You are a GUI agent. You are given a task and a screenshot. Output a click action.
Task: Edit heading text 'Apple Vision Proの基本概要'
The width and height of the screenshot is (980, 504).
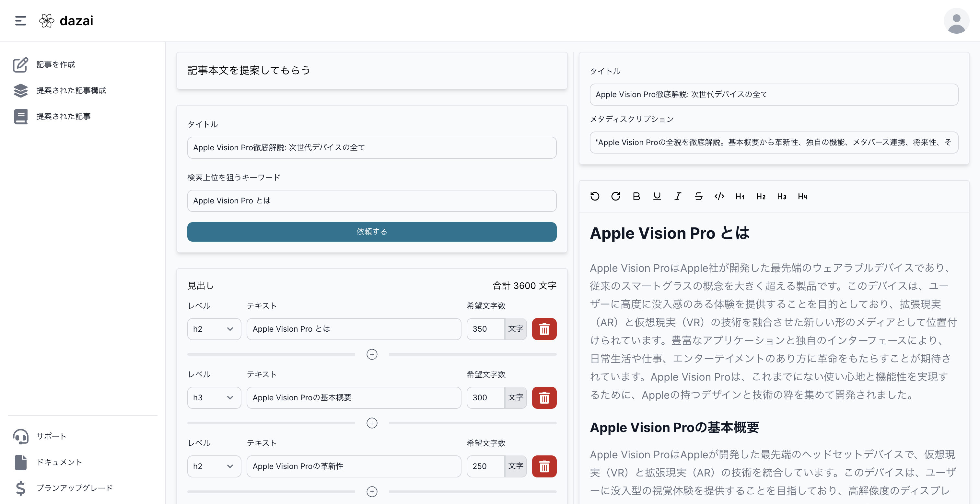pos(354,398)
